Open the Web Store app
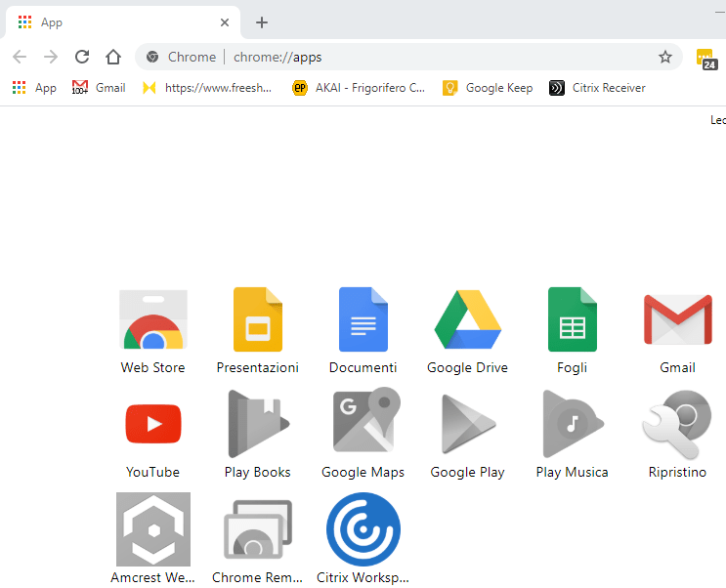The image size is (726, 588). click(153, 319)
